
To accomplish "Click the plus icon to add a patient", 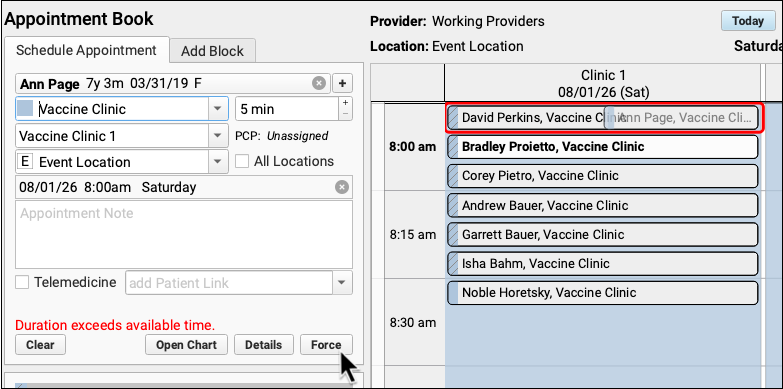I will (x=342, y=83).
